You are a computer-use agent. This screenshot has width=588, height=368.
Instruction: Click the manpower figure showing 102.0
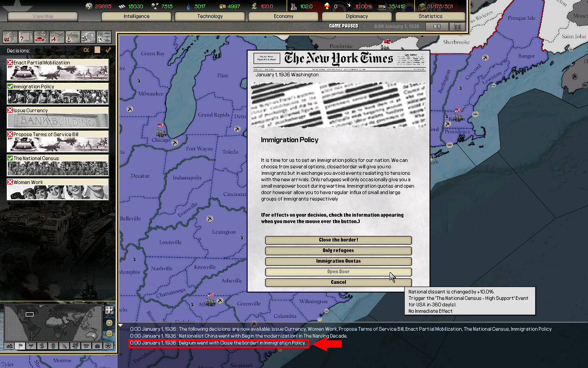point(306,6)
